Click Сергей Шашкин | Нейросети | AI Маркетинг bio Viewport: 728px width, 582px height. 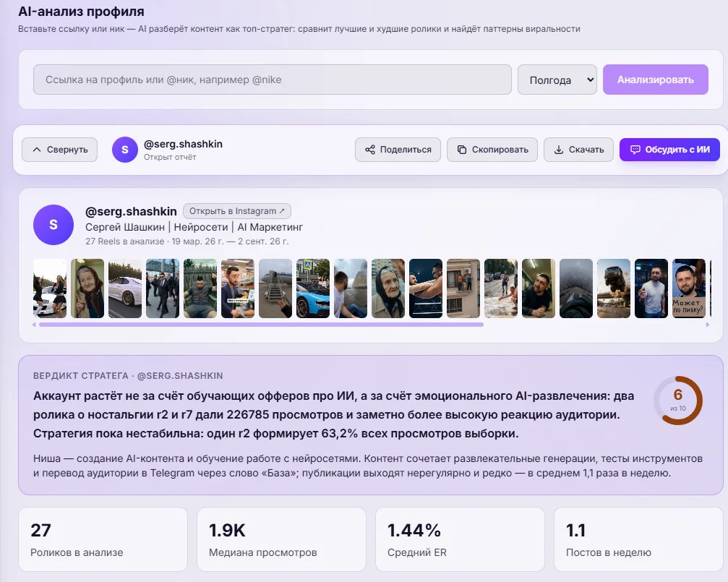pyautogui.click(x=194, y=227)
